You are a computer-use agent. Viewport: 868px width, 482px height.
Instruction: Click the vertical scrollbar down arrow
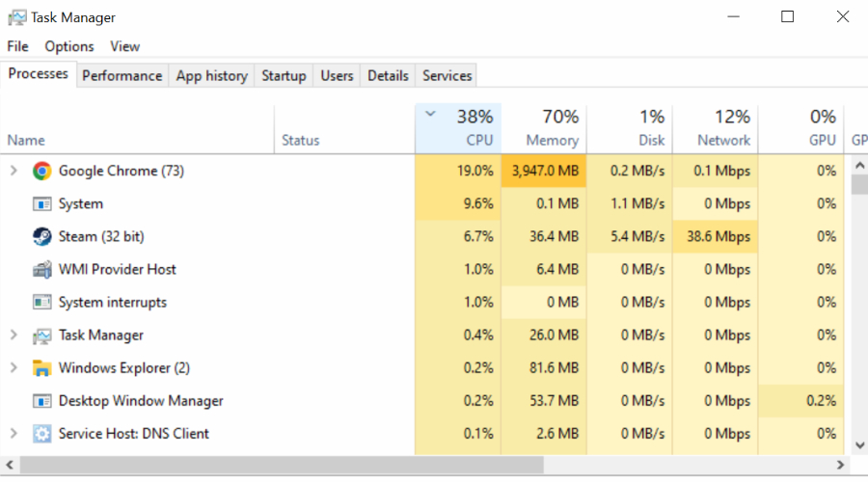[x=859, y=445]
